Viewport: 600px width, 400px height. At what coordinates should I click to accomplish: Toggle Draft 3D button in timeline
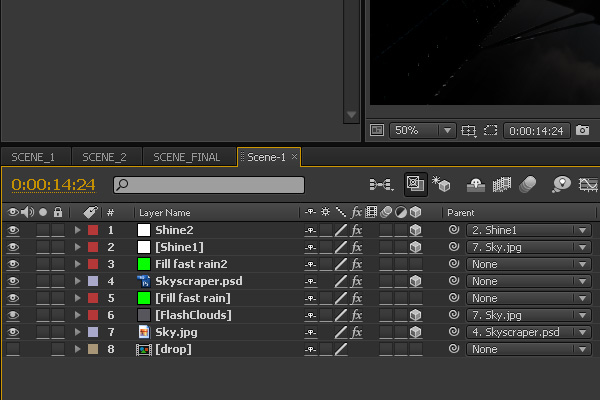[x=416, y=184]
